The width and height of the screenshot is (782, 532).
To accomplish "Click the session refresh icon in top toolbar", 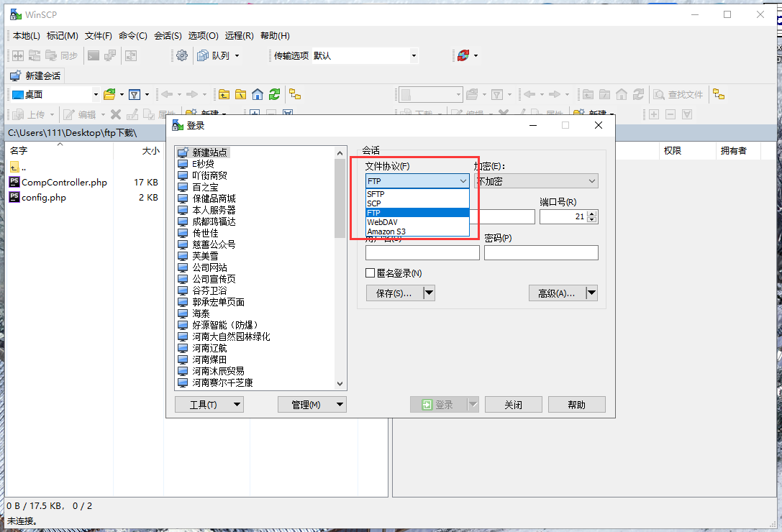I will 463,55.
